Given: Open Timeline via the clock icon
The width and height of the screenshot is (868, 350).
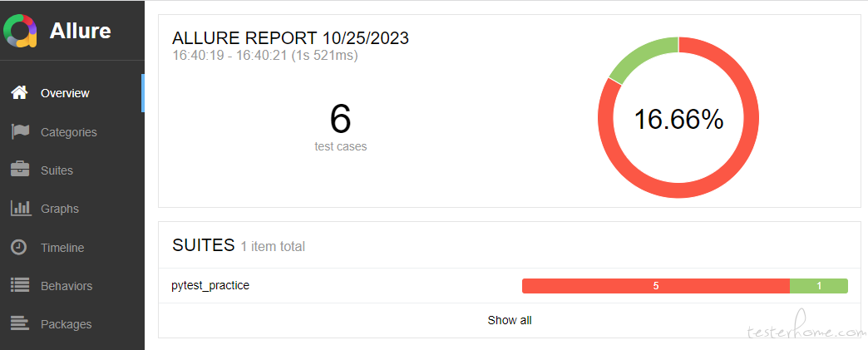Looking at the screenshot, I should click(x=19, y=248).
